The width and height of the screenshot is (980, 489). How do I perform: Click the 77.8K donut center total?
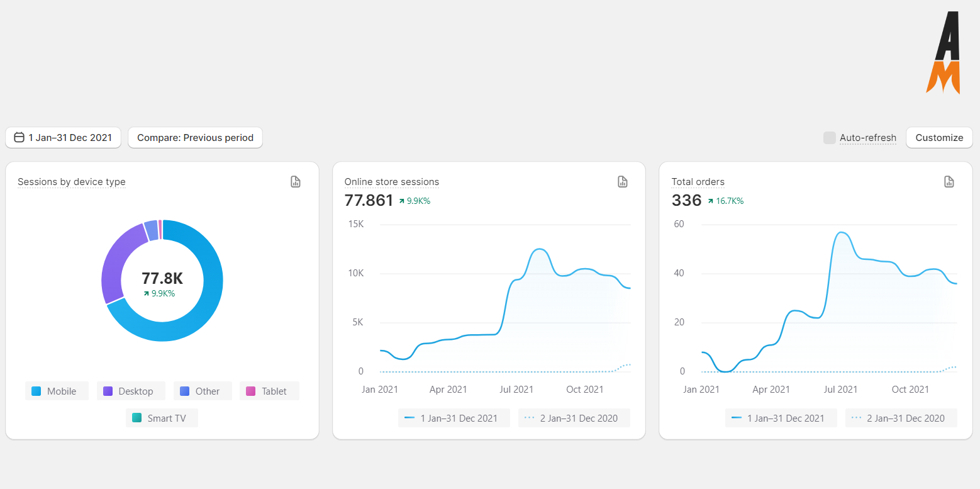(162, 279)
